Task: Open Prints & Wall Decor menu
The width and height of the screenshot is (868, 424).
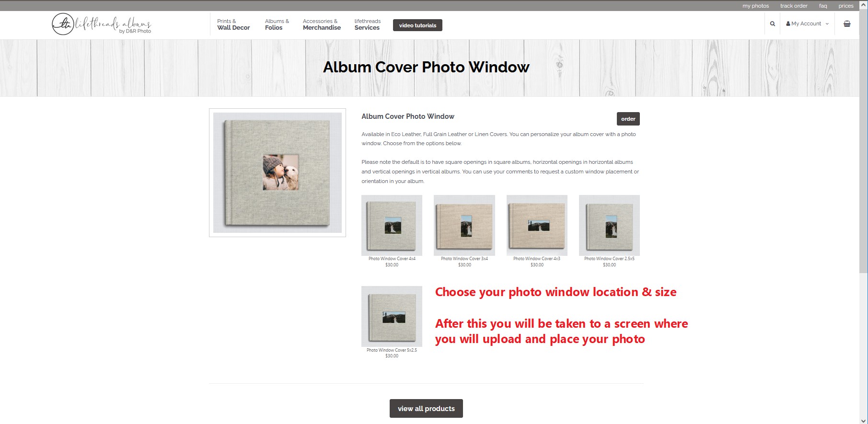Action: tap(233, 24)
